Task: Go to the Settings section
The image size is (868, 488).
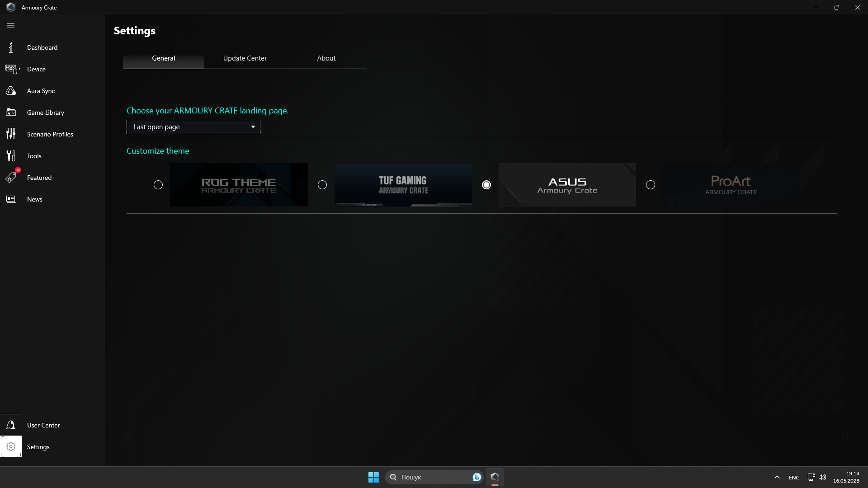Action: point(38,446)
